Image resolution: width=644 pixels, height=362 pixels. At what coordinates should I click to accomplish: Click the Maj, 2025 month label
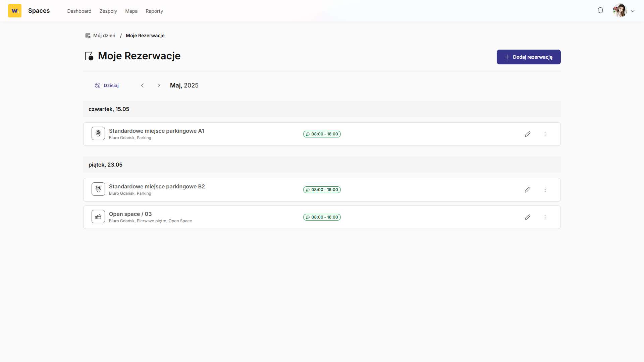tap(184, 85)
